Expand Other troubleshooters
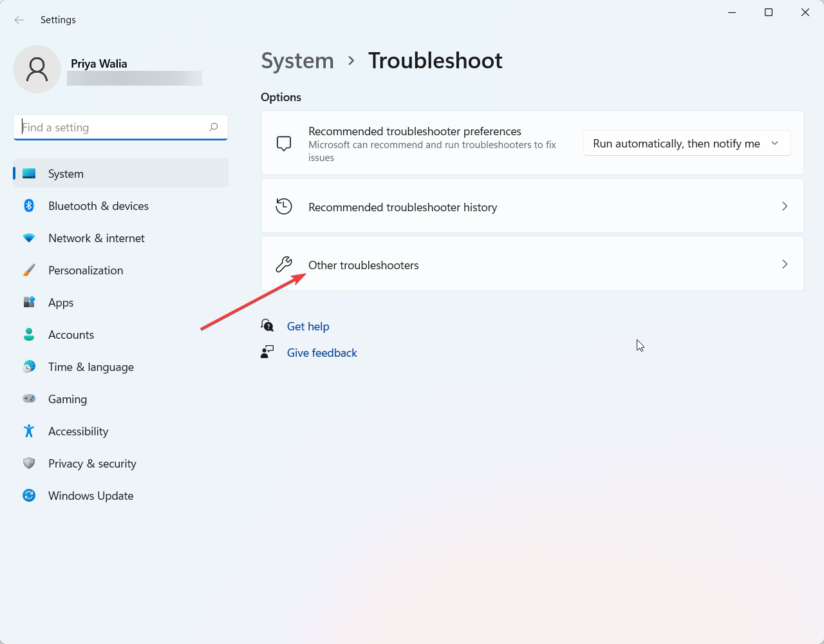 pos(532,264)
